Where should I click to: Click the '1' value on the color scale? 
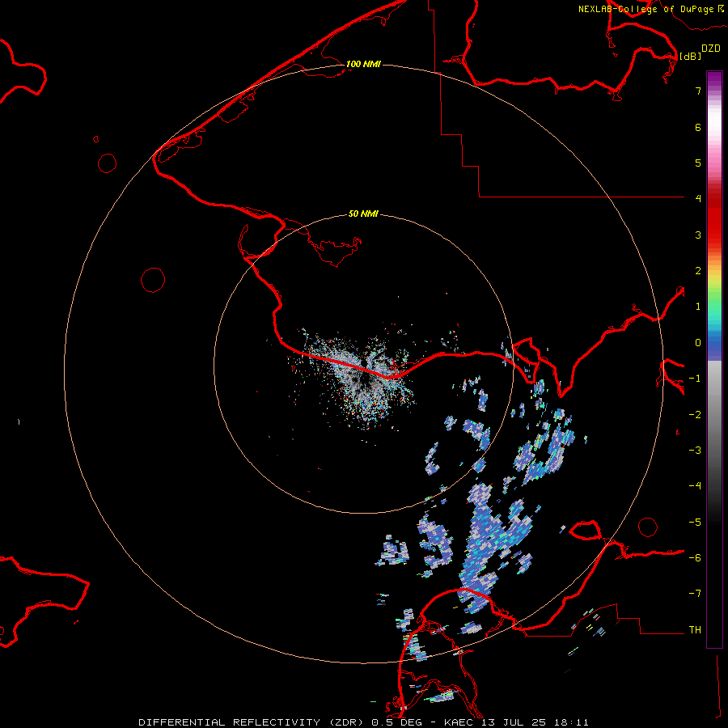[698, 307]
